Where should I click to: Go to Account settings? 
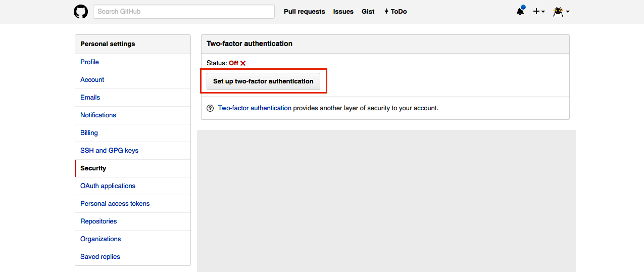click(133, 80)
